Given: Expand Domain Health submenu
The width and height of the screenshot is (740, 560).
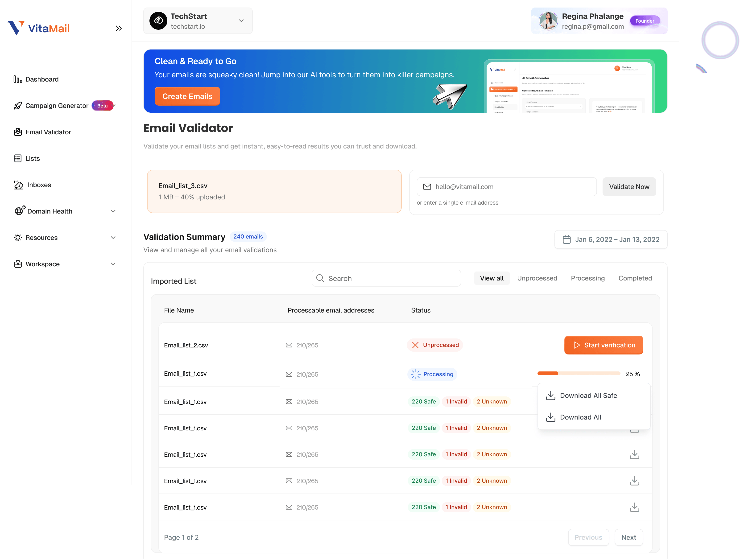Looking at the screenshot, I should pyautogui.click(x=113, y=211).
